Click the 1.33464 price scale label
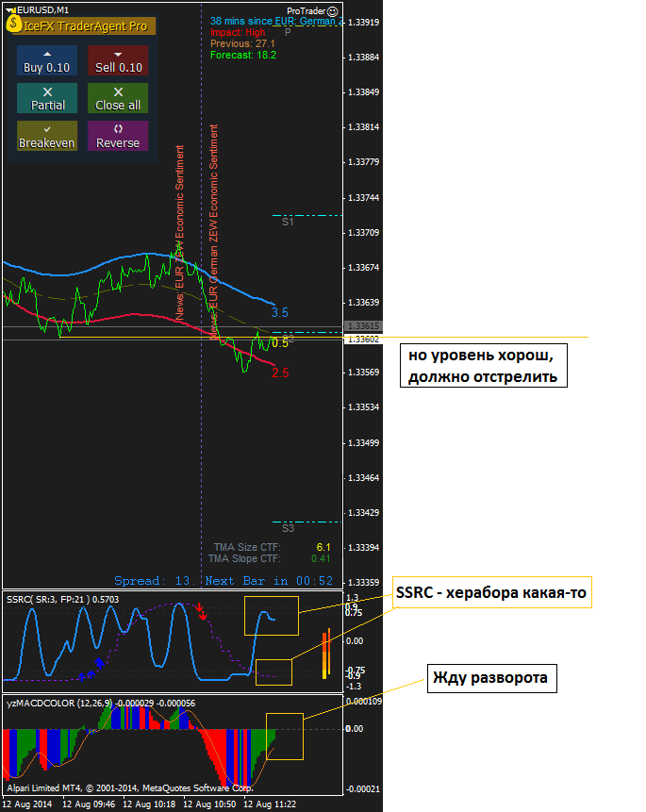The width and height of the screenshot is (646, 812). (x=364, y=478)
